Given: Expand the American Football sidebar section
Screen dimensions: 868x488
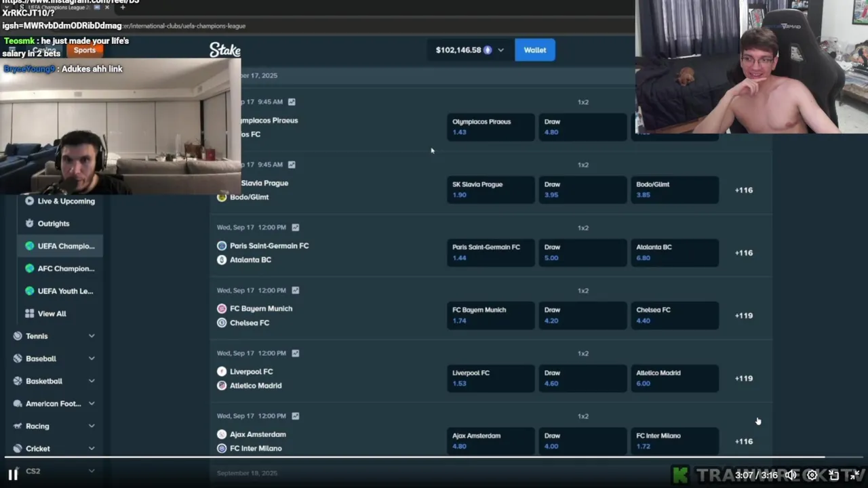Looking at the screenshot, I should point(92,404).
